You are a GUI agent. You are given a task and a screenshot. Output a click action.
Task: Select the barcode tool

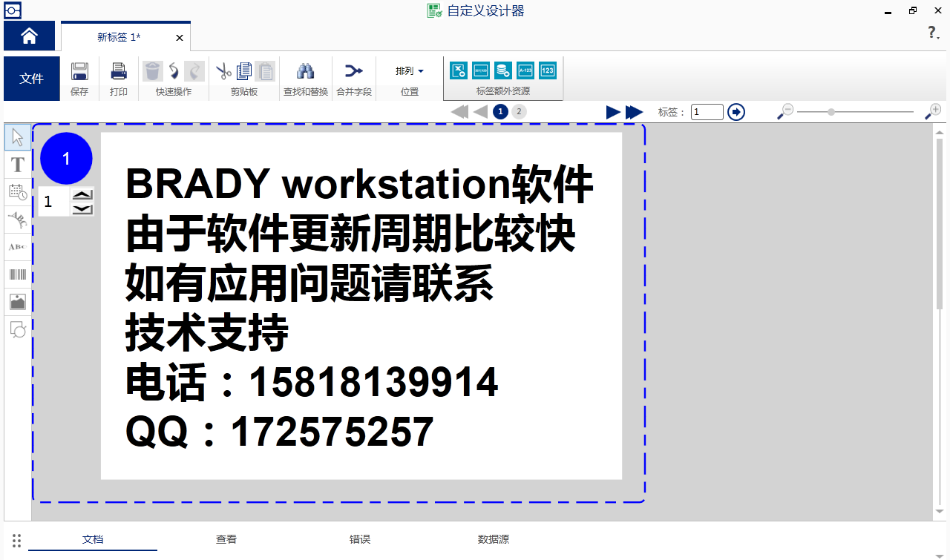(18, 274)
